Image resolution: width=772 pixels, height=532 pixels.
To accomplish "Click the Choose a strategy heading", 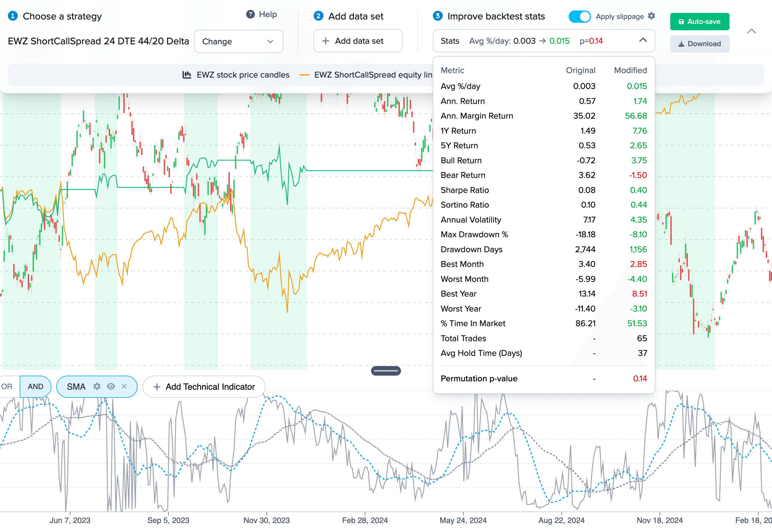I will pyautogui.click(x=62, y=16).
